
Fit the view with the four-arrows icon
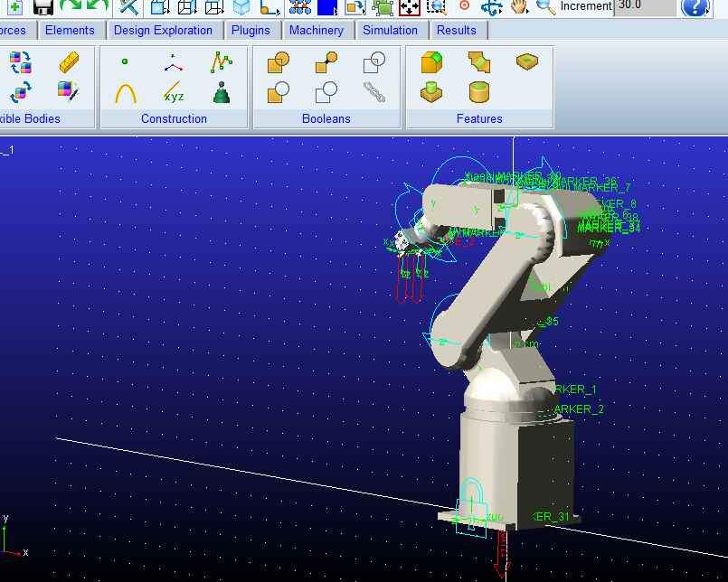(410, 7)
